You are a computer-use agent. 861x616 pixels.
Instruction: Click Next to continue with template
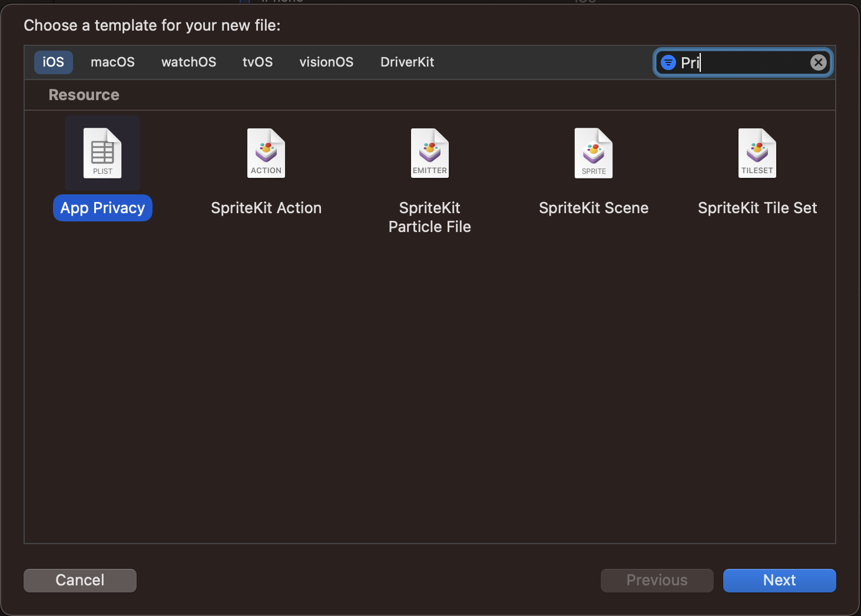pyautogui.click(x=780, y=581)
